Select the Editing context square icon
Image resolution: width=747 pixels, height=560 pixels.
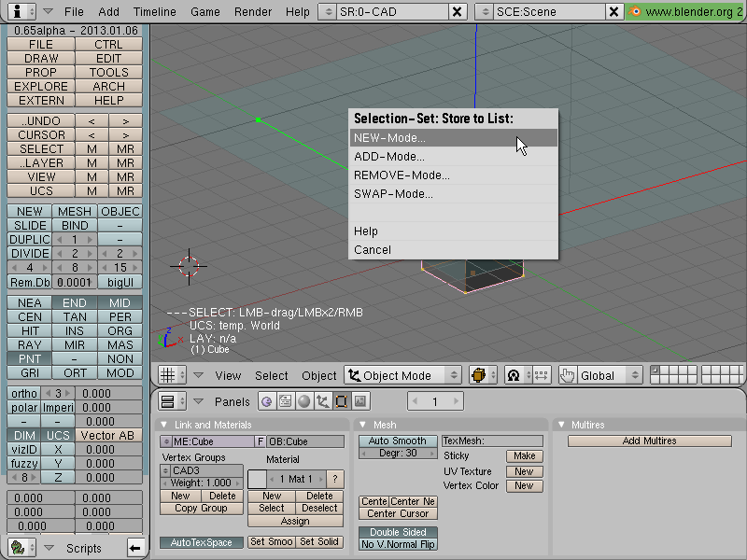pos(341,401)
